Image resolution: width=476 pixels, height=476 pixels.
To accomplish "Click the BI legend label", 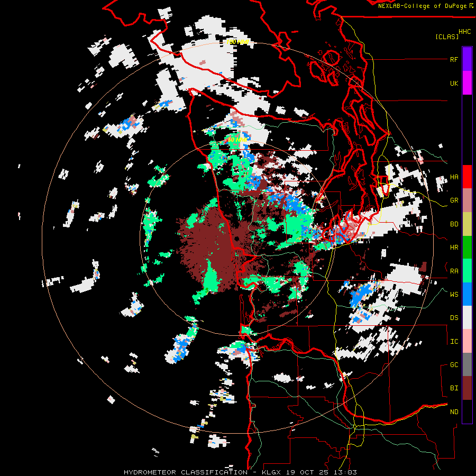I will [454, 388].
